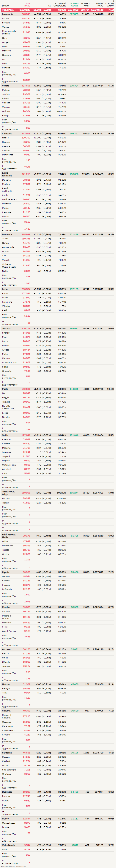Click the Taranto province name
Viewport: 116px width, 868px height.
click(x=6, y=402)
